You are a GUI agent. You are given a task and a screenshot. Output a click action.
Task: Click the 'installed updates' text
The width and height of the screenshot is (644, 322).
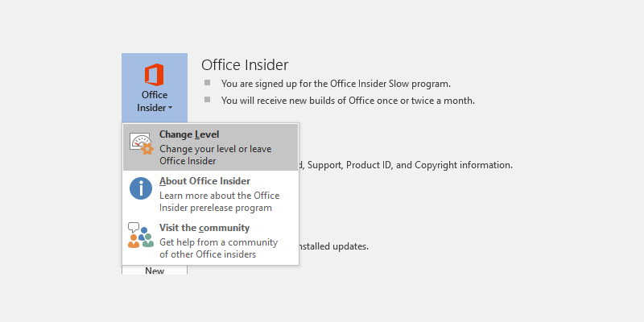(x=333, y=246)
